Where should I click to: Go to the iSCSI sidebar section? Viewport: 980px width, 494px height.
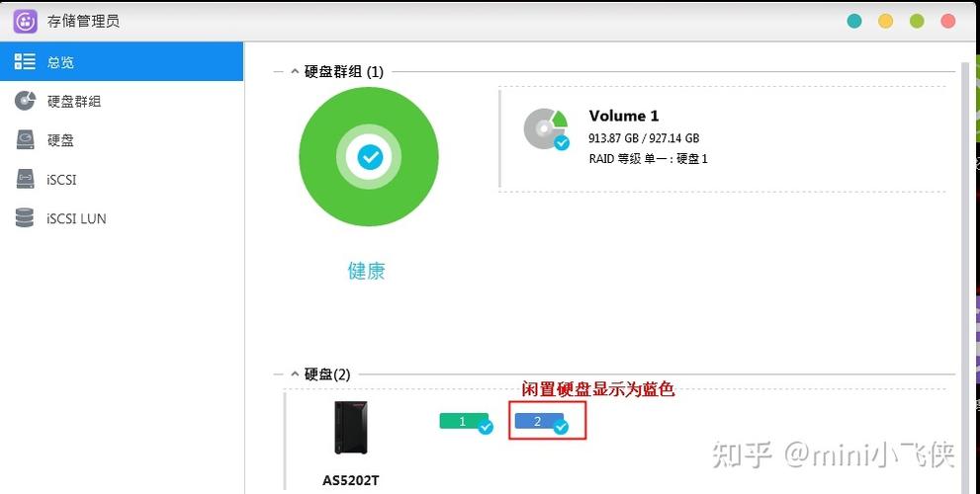(x=122, y=179)
